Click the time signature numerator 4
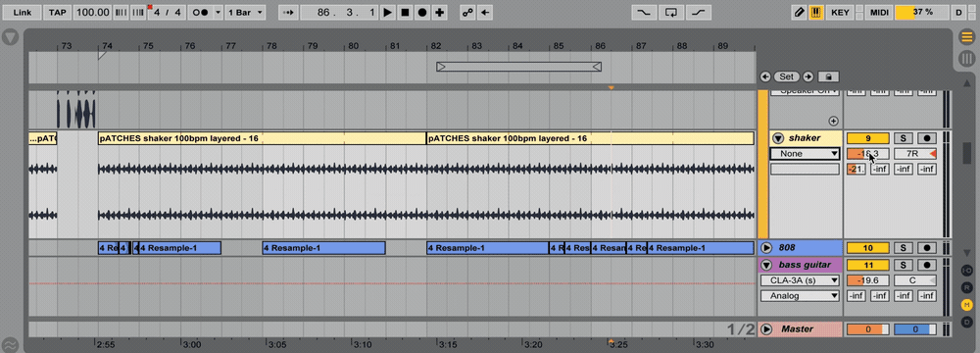980x353 pixels. click(156, 12)
